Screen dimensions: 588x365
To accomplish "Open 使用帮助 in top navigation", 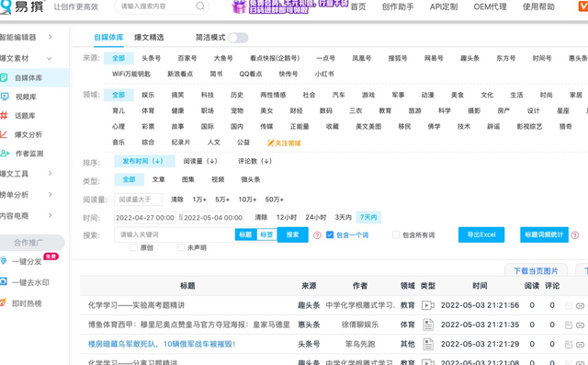I will 538,6.
